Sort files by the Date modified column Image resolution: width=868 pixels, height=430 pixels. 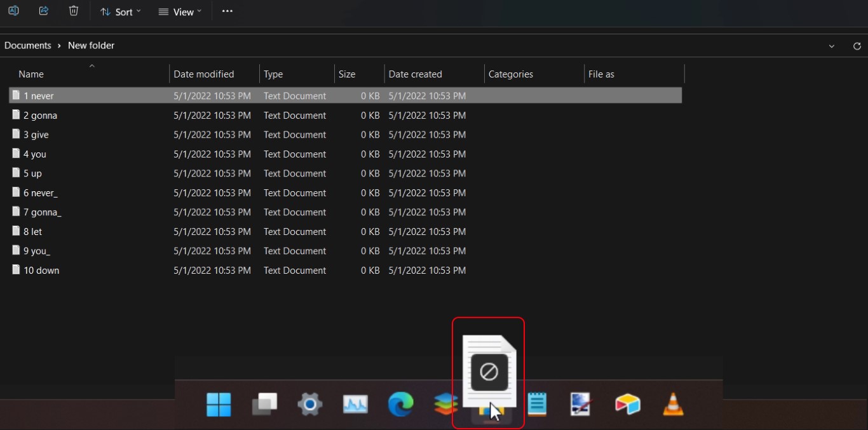204,74
